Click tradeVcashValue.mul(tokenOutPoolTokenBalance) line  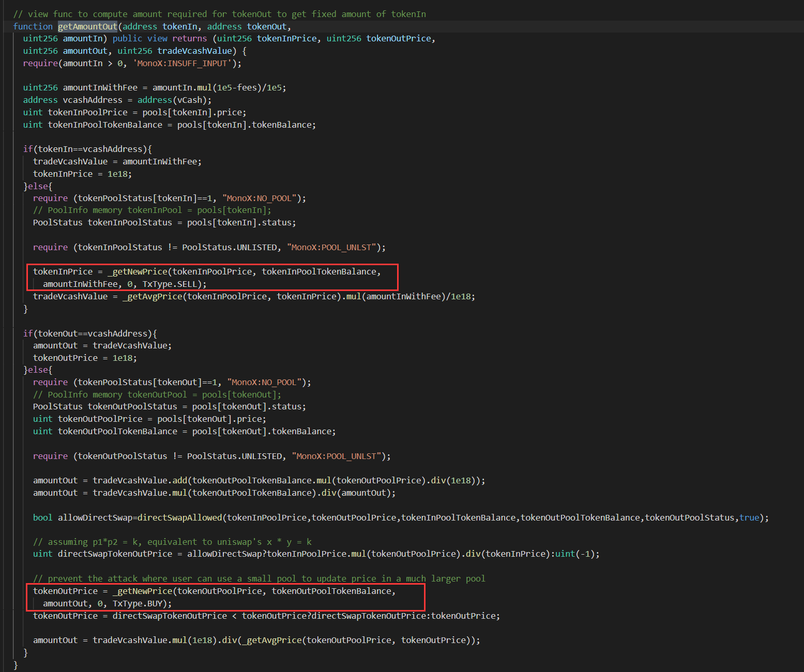214,493
